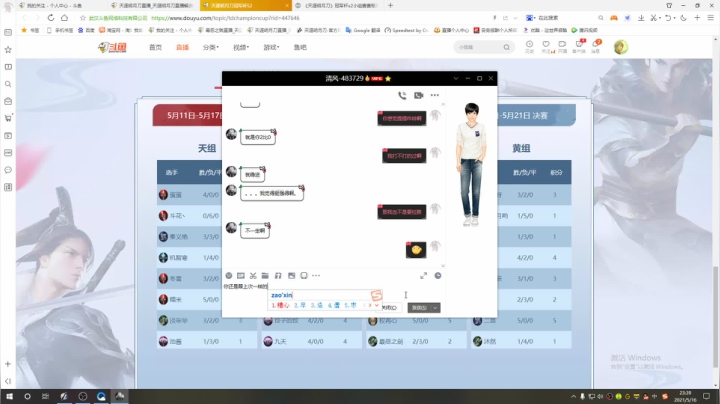The image size is (720, 404).
Task: Start a video call in the QQ chat
Action: click(418, 95)
